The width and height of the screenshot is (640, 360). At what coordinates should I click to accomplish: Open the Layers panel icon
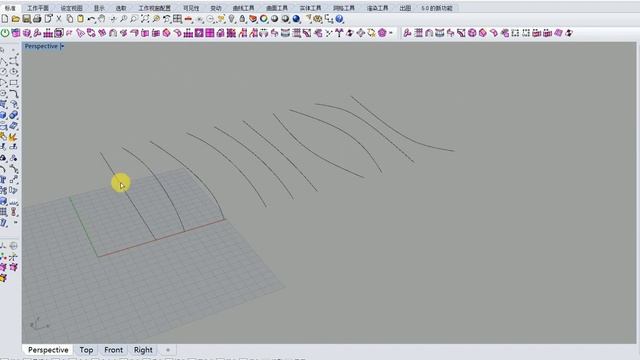pos(253,19)
